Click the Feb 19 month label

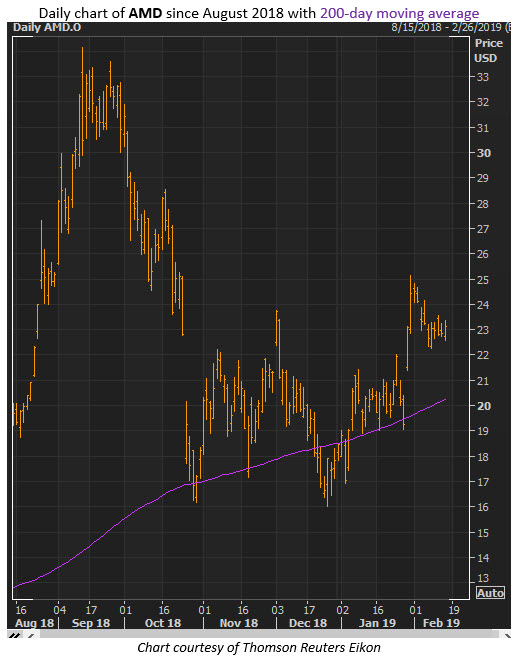[441, 623]
